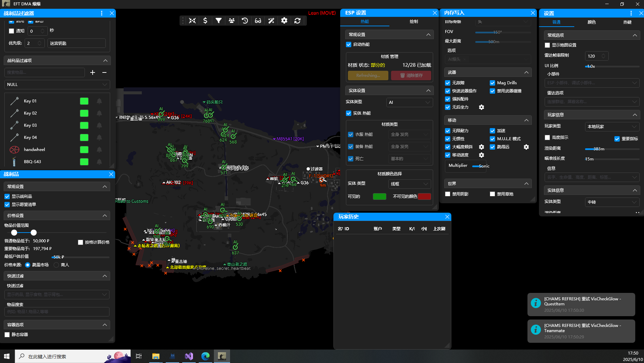Click the dollar sign loot icon
Image resolution: width=644 pixels, height=363 pixels.
pyautogui.click(x=205, y=21)
